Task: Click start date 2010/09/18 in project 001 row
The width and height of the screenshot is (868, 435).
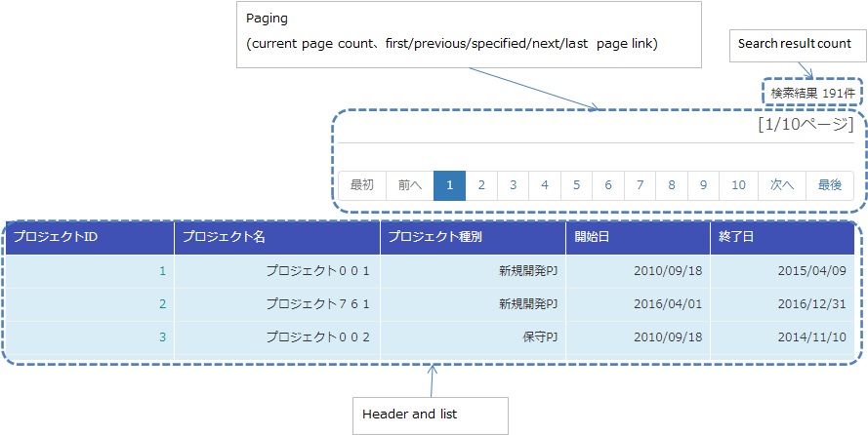Action: [639, 271]
